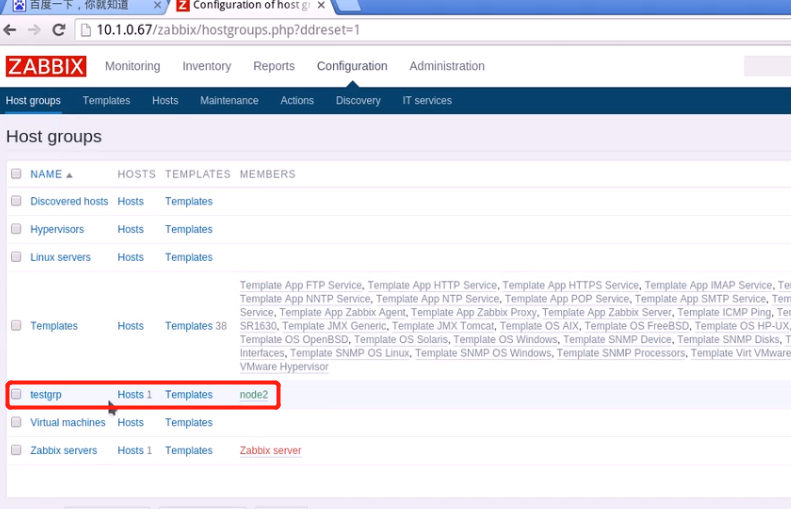Click the ZABBIX logo
Screen dimensions: 791x509
click(46, 66)
